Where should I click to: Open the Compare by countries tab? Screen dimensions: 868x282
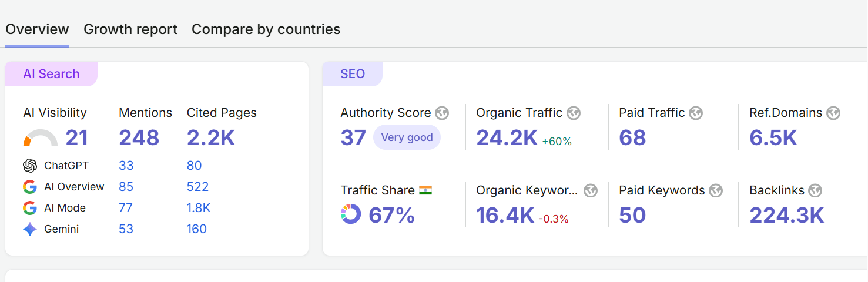point(266,29)
